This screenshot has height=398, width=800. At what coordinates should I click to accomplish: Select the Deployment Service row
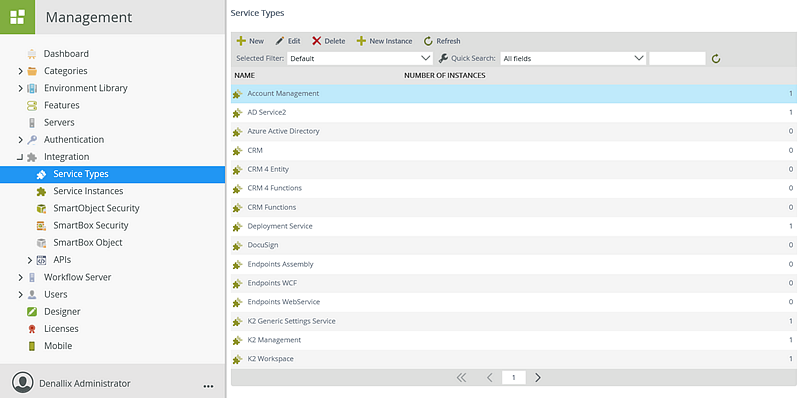click(514, 227)
